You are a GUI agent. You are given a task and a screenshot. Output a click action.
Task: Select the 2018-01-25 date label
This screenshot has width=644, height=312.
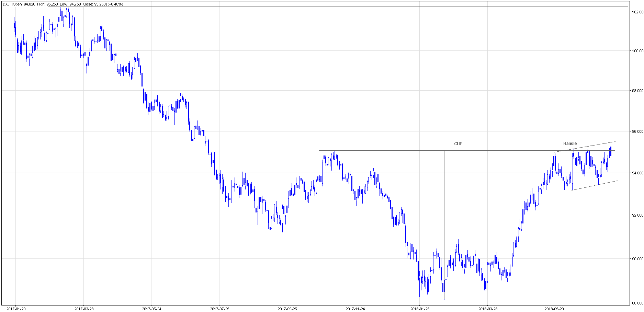419,309
